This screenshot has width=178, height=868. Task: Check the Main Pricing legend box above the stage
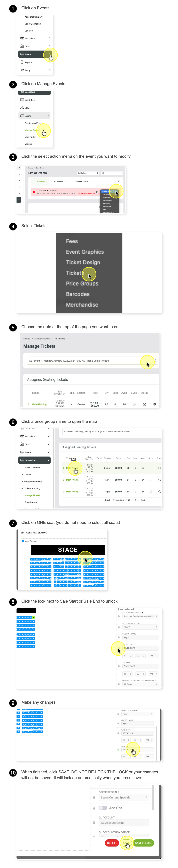point(23,541)
